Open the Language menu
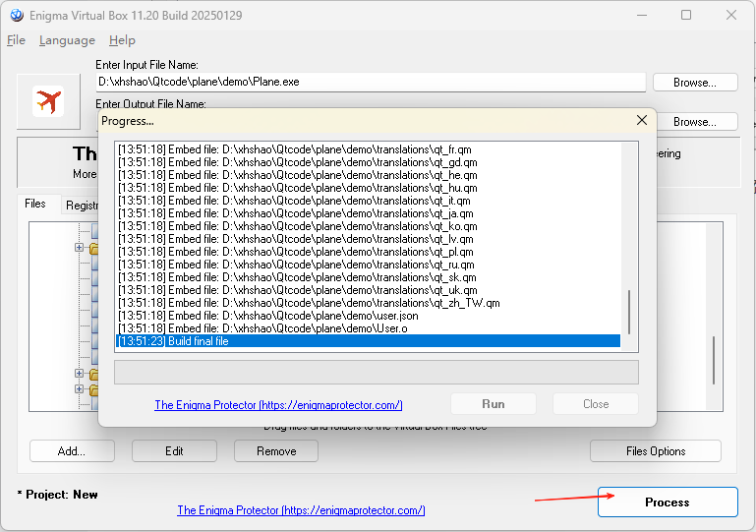The width and height of the screenshot is (756, 532). coord(67,40)
